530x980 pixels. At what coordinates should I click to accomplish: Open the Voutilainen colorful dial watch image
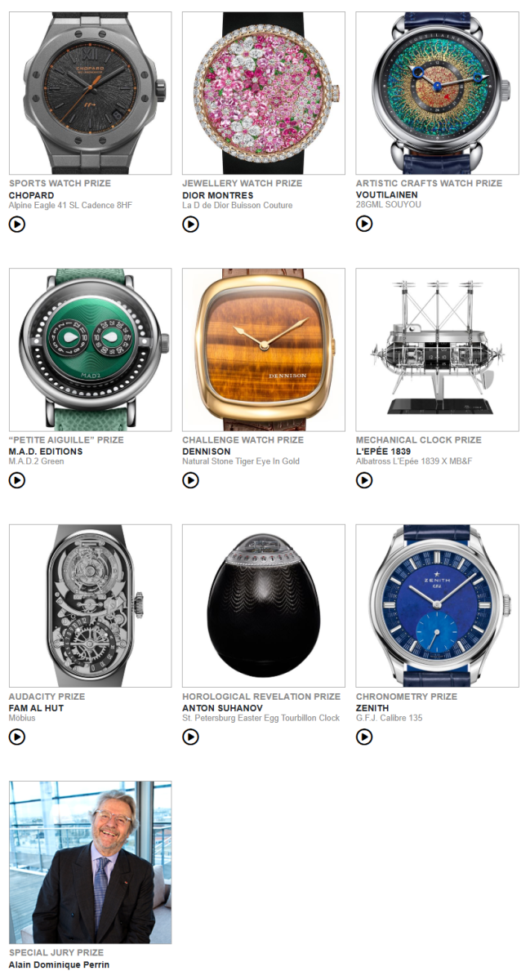[x=438, y=93]
